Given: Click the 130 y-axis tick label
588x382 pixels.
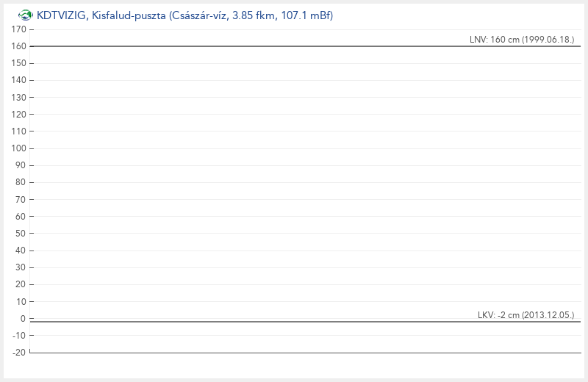Looking at the screenshot, I should 19,97.
